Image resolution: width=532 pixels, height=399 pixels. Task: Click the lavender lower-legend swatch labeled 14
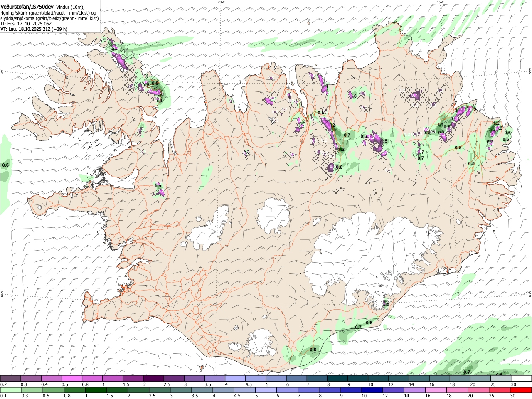[415, 390]
